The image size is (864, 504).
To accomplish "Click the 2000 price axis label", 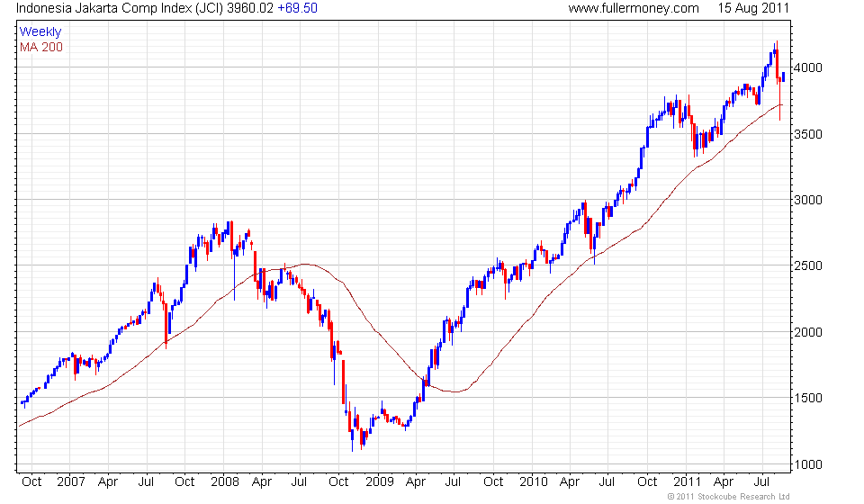I will point(808,332).
